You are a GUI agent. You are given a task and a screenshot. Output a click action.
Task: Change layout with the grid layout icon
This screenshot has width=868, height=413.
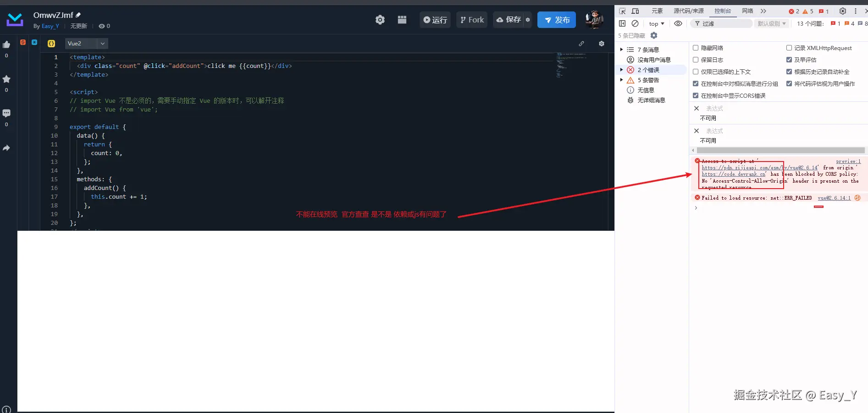[x=402, y=20]
